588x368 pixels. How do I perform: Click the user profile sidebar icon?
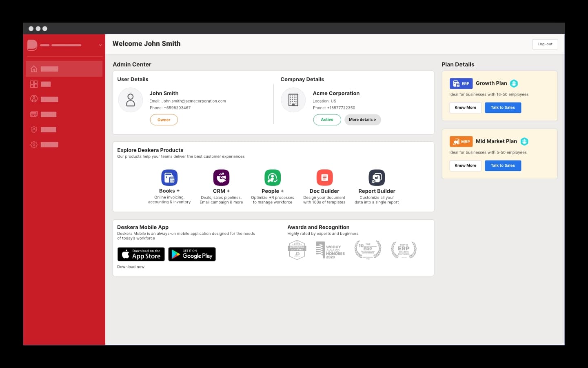[x=34, y=99]
